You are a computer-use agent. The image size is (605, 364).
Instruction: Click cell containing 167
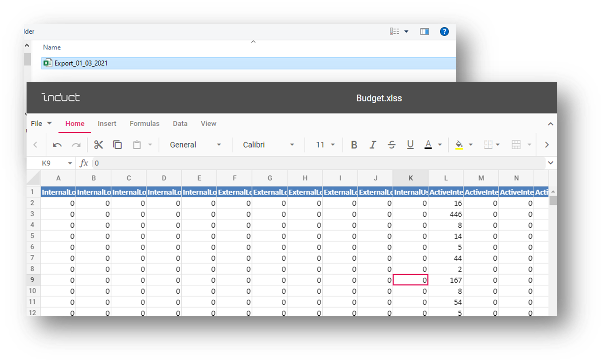(446, 280)
